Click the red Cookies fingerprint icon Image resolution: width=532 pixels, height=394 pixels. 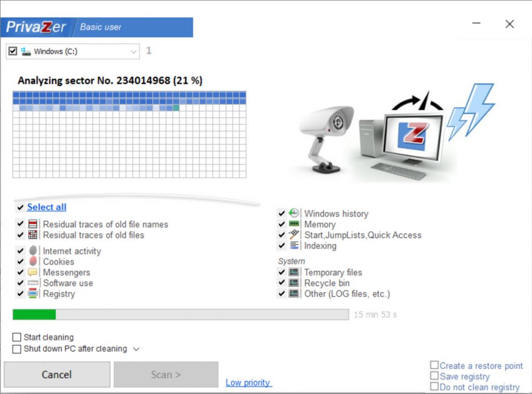33,262
